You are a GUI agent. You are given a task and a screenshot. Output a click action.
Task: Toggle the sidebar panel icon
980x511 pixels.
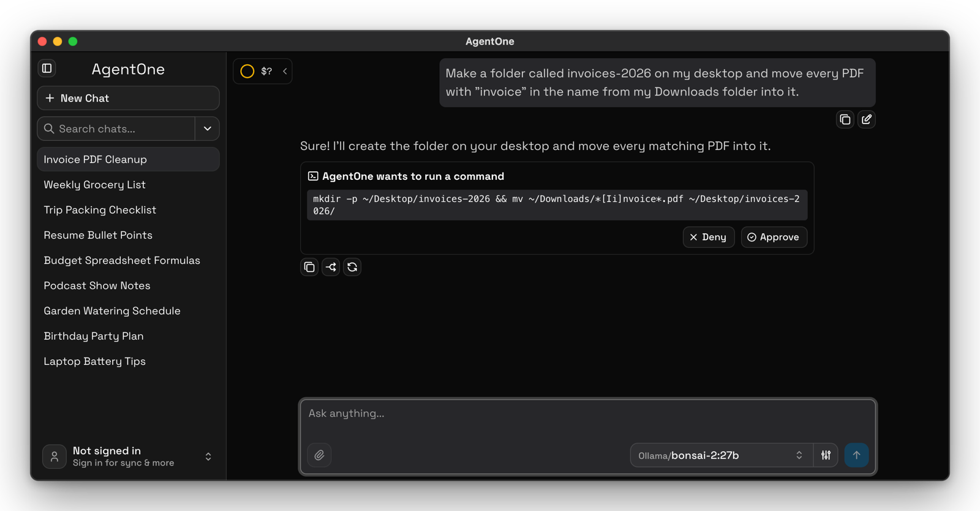[47, 69]
